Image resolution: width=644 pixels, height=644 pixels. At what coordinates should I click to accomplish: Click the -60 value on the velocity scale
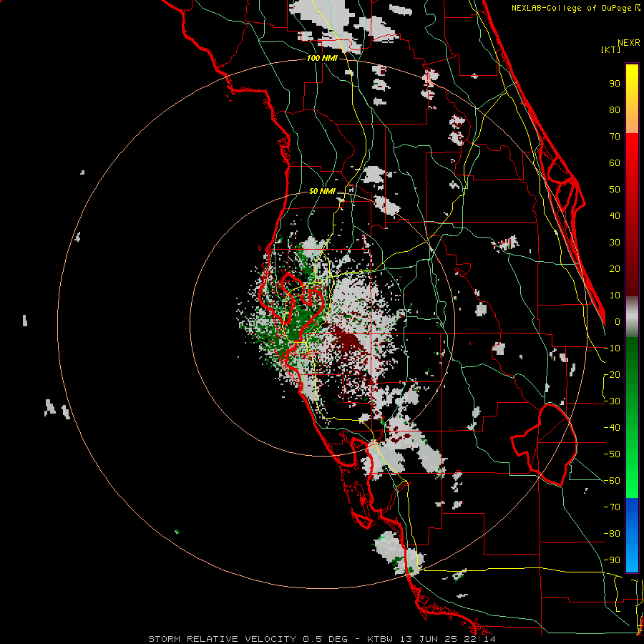coord(612,481)
